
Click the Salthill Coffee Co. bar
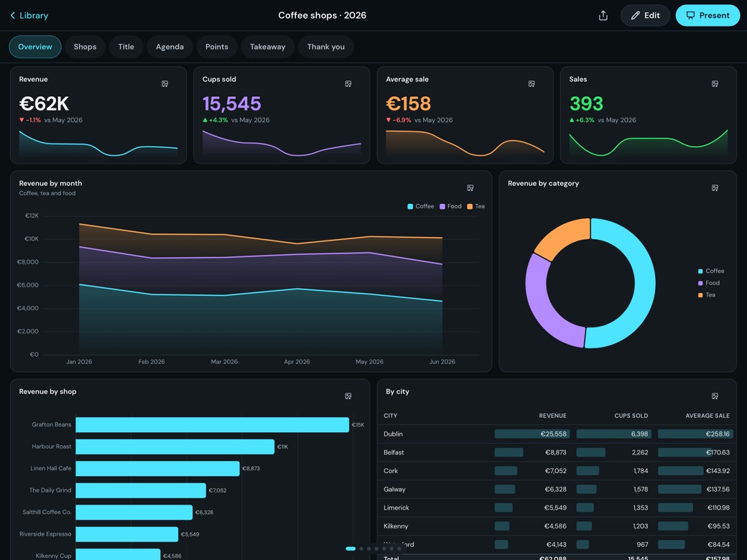[134, 513]
